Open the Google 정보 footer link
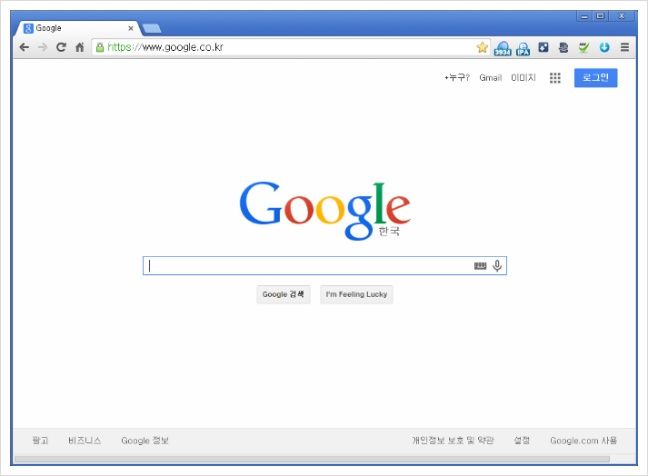The width and height of the screenshot is (648, 476). tap(145, 440)
